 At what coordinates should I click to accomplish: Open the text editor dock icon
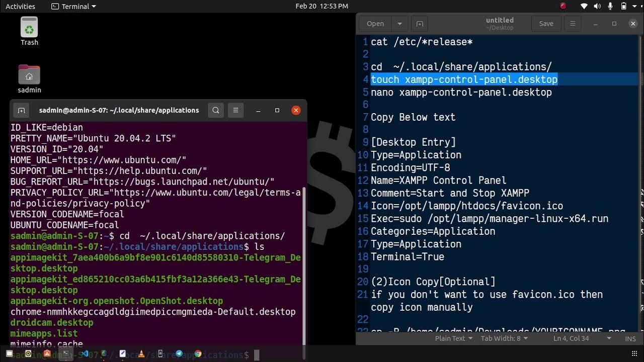[122, 354]
